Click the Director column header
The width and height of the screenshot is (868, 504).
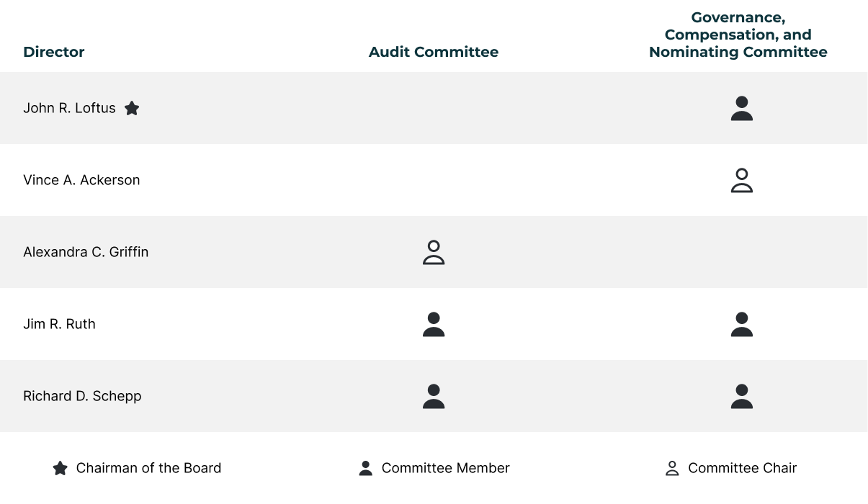pyautogui.click(x=54, y=52)
